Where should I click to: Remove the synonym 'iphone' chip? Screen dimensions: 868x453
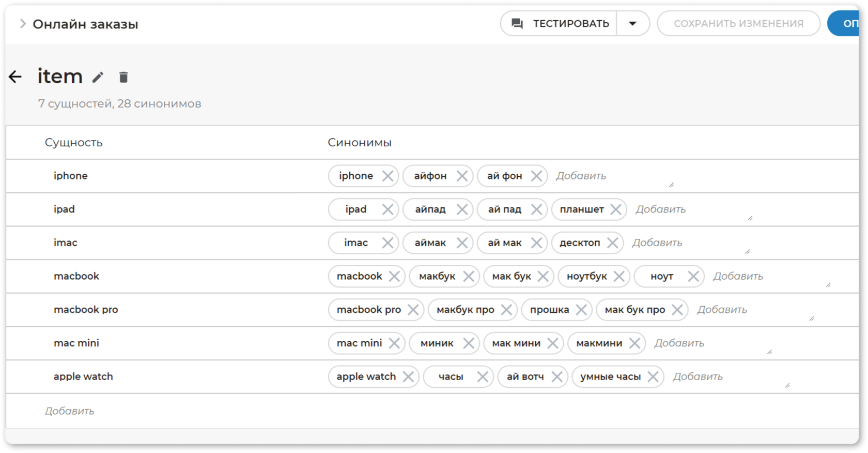click(x=388, y=176)
